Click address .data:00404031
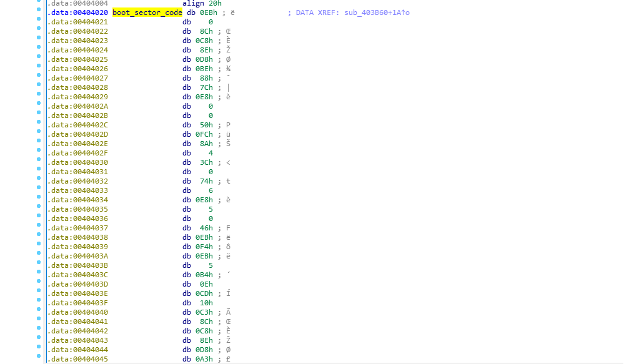The width and height of the screenshot is (624, 364). [77, 172]
